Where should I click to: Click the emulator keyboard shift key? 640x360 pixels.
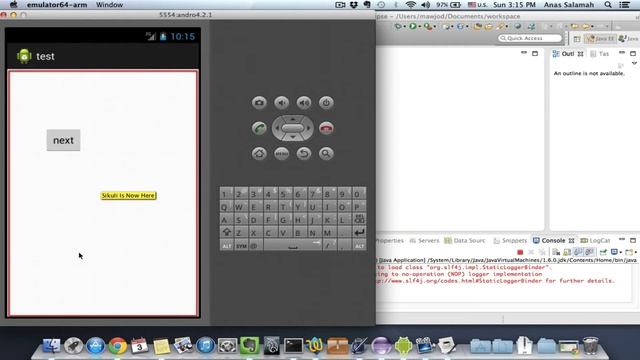tap(227, 232)
